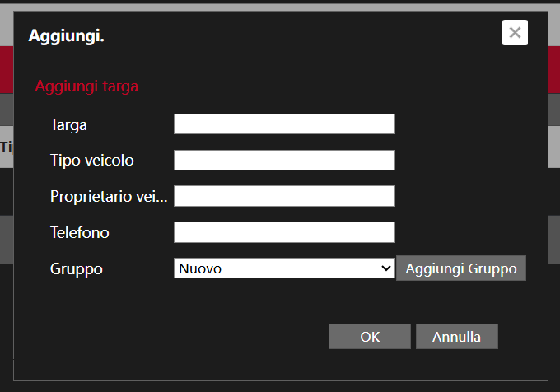
Task: Click the Gruppo label text
Action: coord(76,269)
